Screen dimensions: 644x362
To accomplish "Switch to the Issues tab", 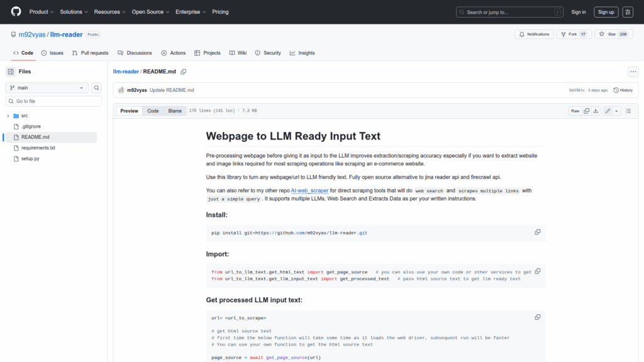I will (x=52, y=53).
